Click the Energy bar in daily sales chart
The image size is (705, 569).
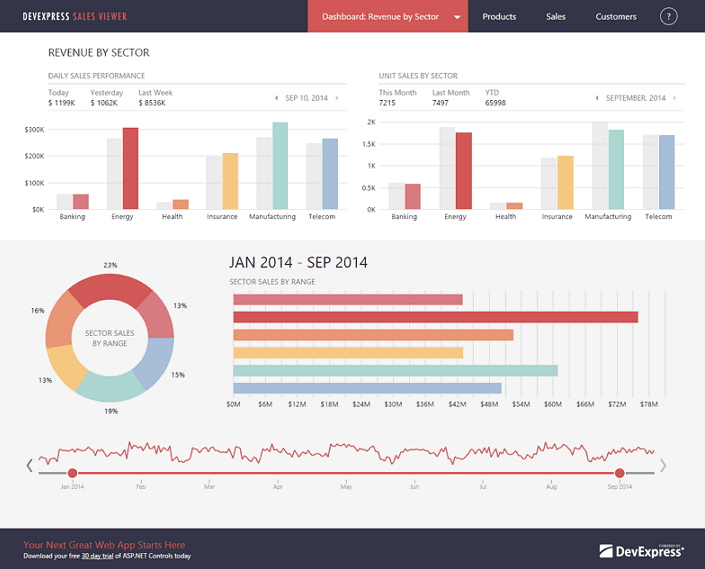click(130, 169)
